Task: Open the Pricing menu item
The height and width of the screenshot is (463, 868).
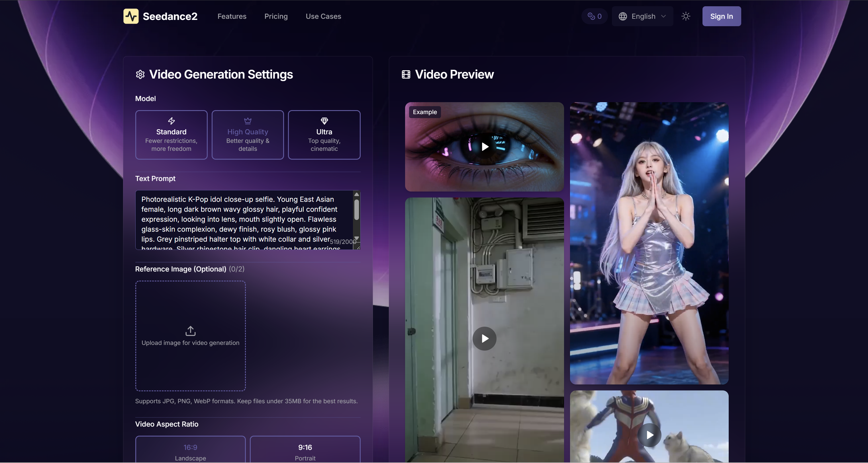Action: pyautogui.click(x=276, y=16)
